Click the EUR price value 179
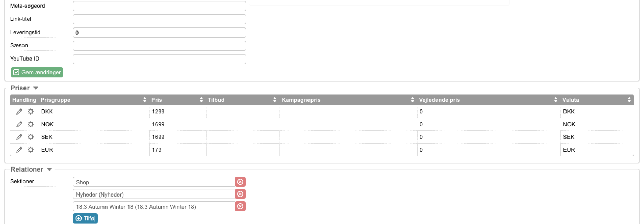 (157, 150)
